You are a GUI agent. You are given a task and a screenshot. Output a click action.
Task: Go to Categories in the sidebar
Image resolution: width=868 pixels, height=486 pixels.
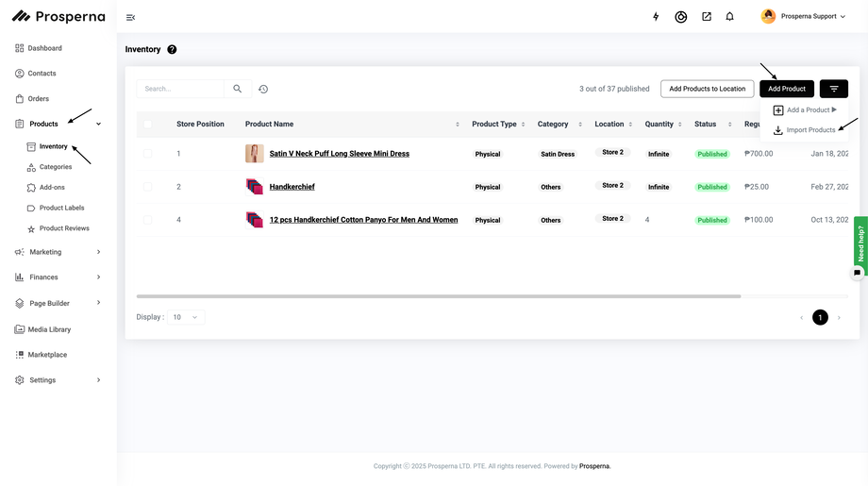point(55,167)
